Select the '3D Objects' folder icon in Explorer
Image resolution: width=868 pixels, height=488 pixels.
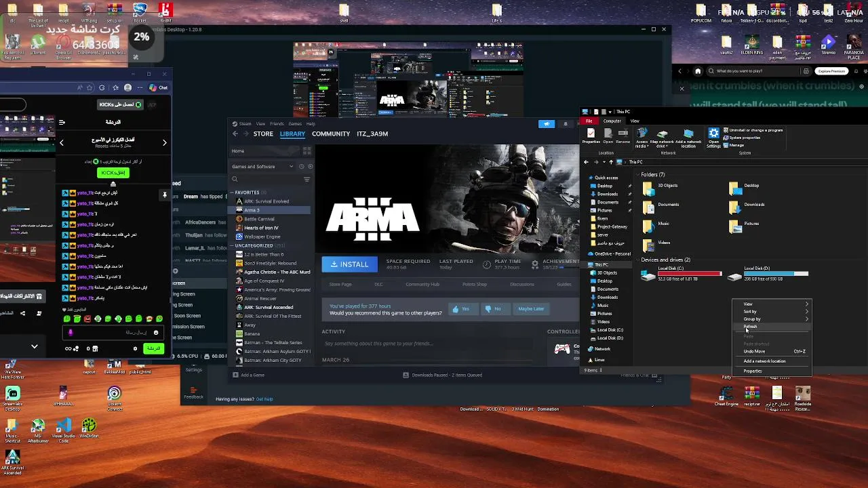(x=648, y=188)
